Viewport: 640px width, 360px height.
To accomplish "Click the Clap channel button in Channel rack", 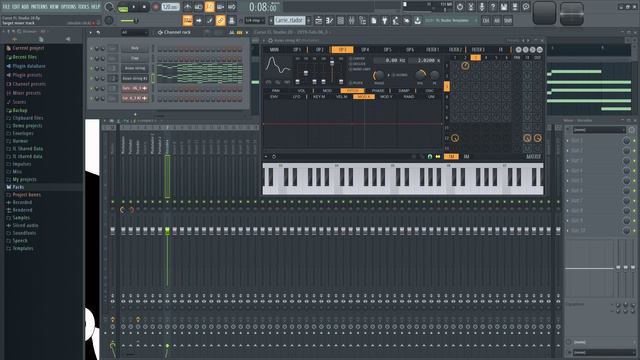I will [x=135, y=58].
